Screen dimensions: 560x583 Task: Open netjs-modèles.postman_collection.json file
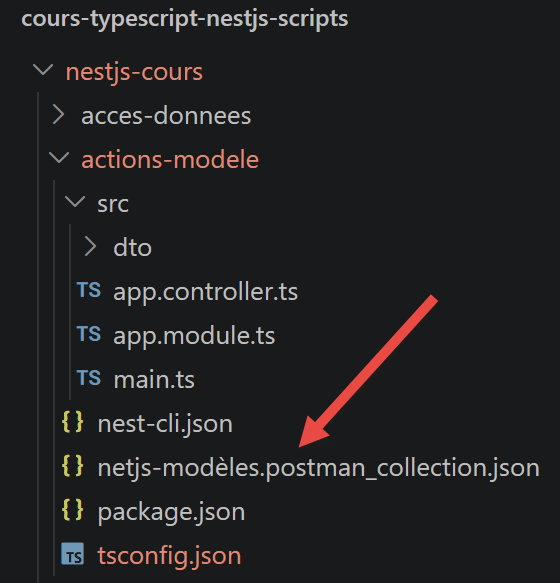pyautogui.click(x=318, y=468)
